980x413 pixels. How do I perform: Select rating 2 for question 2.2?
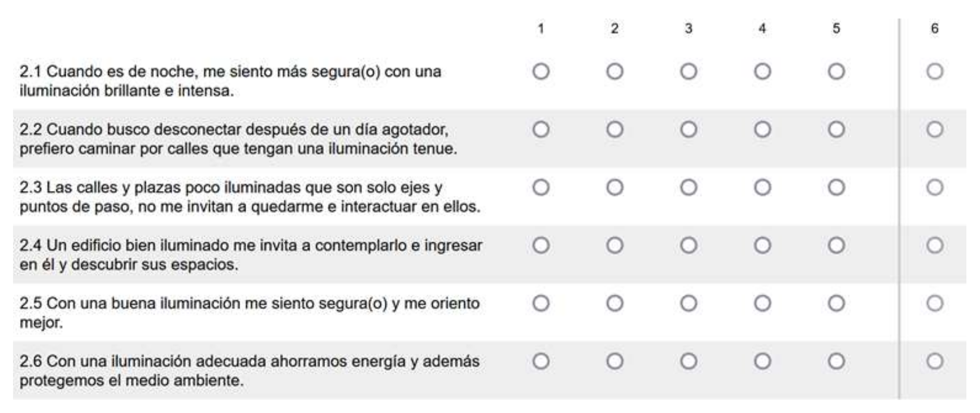[x=615, y=130]
